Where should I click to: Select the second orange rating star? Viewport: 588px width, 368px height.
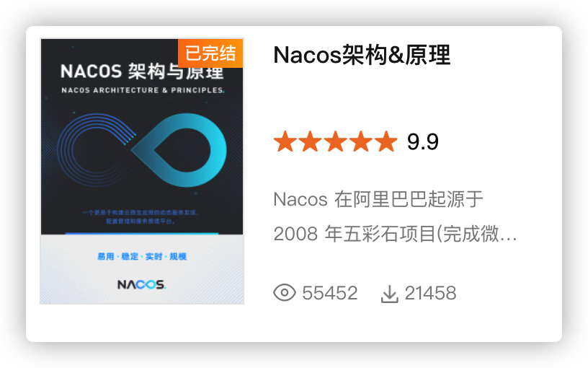pyautogui.click(x=311, y=141)
